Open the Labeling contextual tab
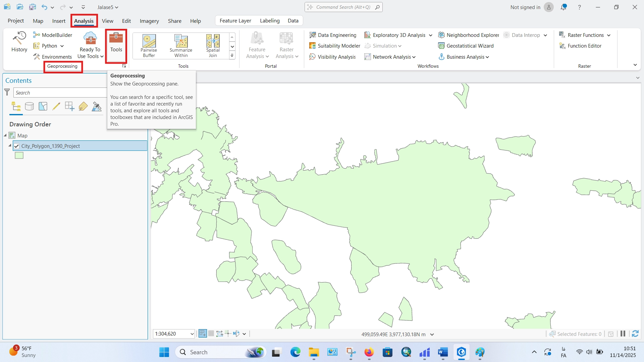The width and height of the screenshot is (644, 362). [270, 21]
